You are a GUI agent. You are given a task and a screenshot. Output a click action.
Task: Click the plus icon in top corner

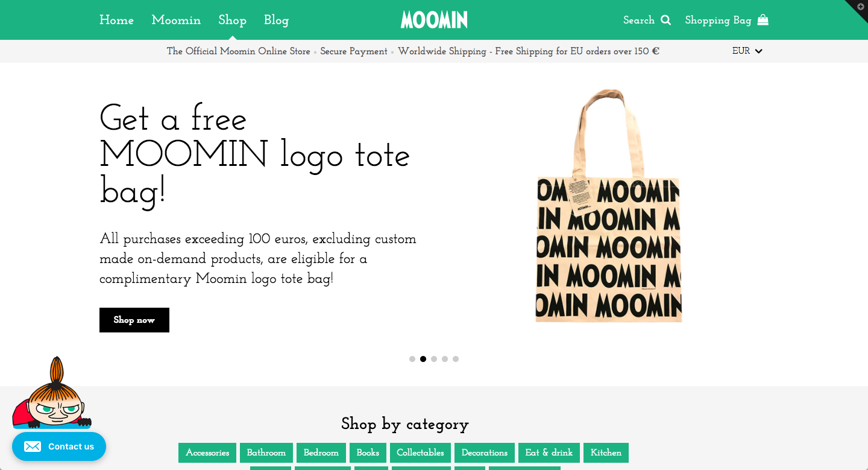[x=860, y=6]
